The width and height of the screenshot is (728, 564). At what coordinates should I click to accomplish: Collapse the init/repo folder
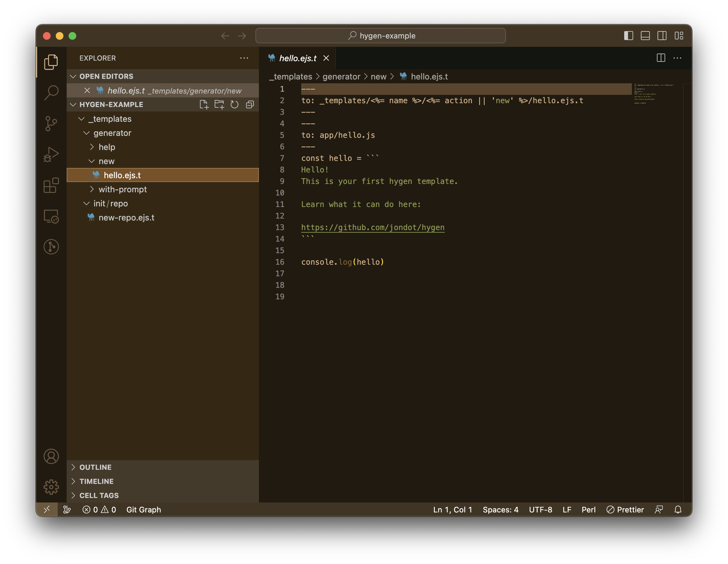[x=163, y=203]
